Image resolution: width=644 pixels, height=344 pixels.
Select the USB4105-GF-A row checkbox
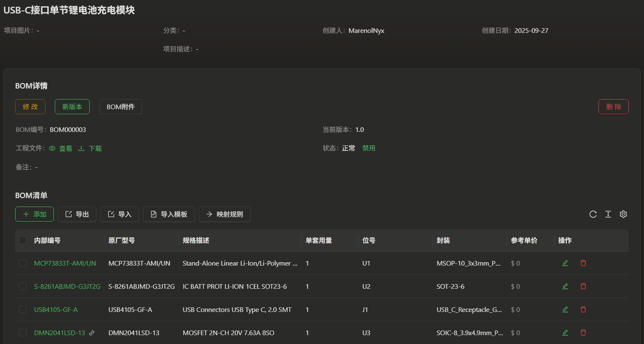pyautogui.click(x=23, y=309)
